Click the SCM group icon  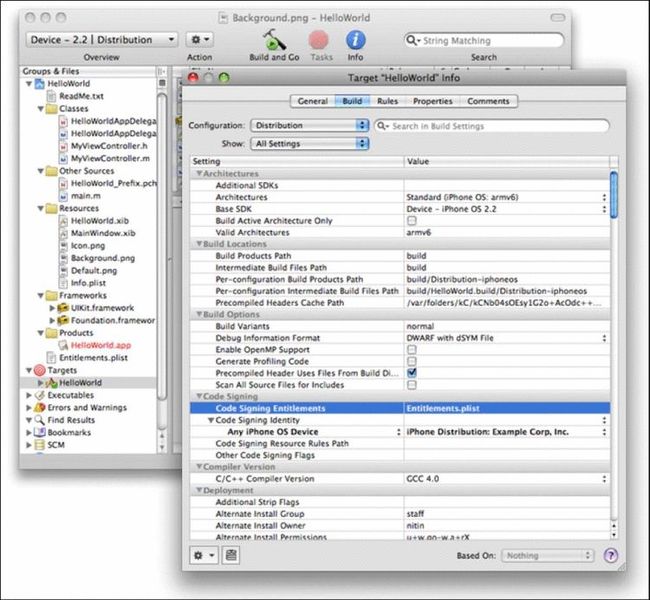tap(39, 445)
